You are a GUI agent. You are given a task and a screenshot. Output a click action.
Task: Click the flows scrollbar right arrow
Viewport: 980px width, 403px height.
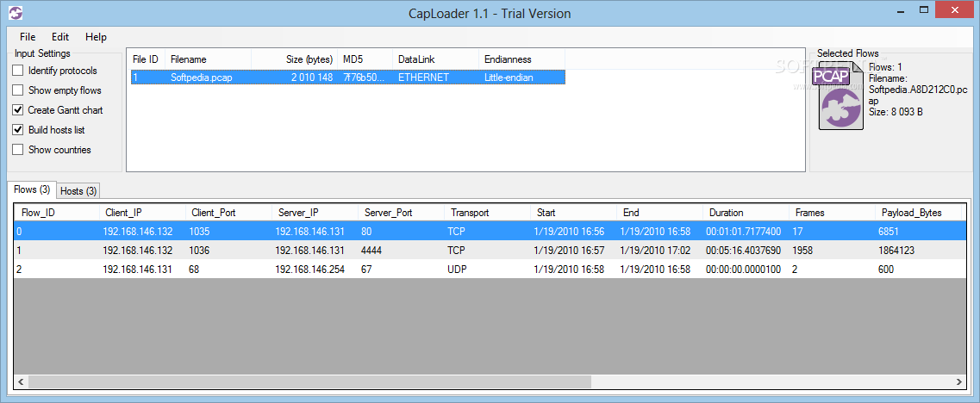click(x=958, y=381)
